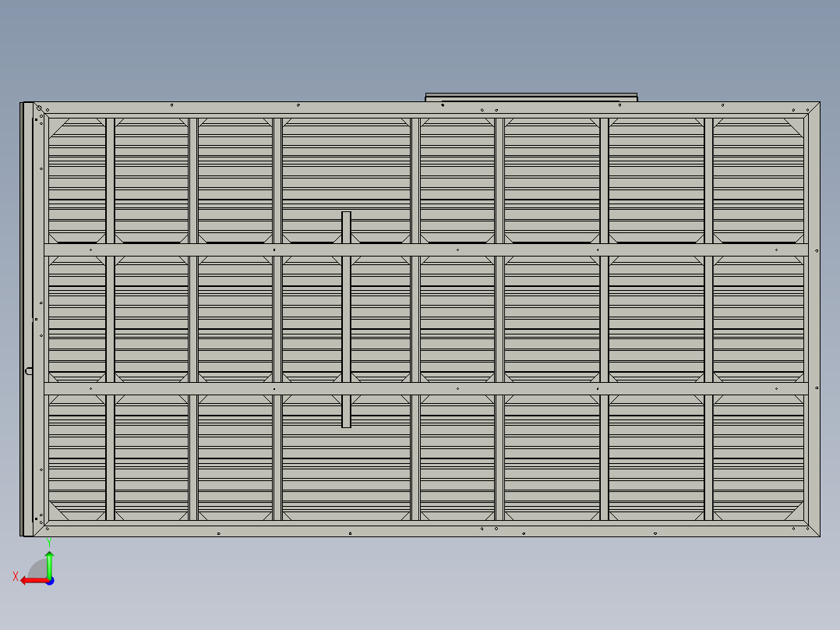Click the small hook on left edge
Screen dimensions: 840x630
(29, 371)
